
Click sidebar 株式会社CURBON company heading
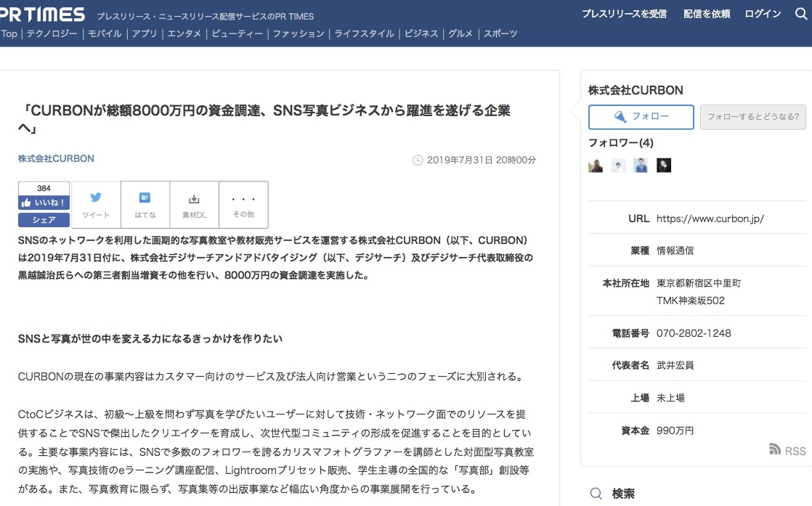pyautogui.click(x=636, y=91)
